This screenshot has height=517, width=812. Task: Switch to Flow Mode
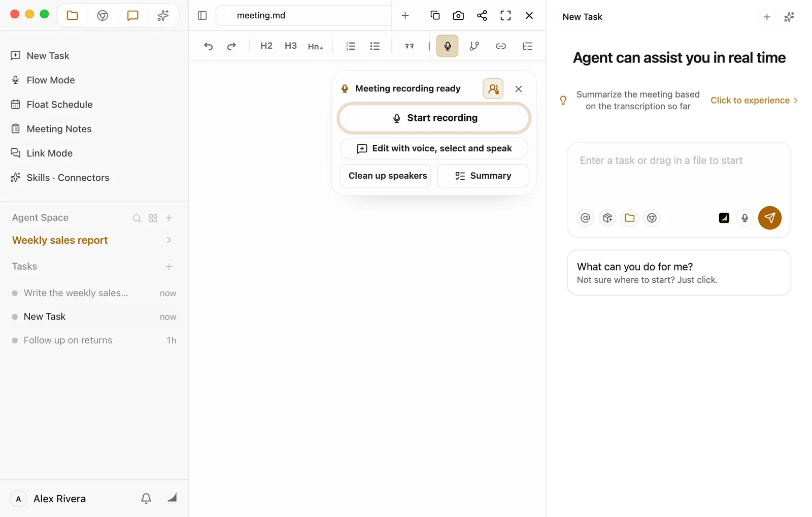[x=50, y=80]
